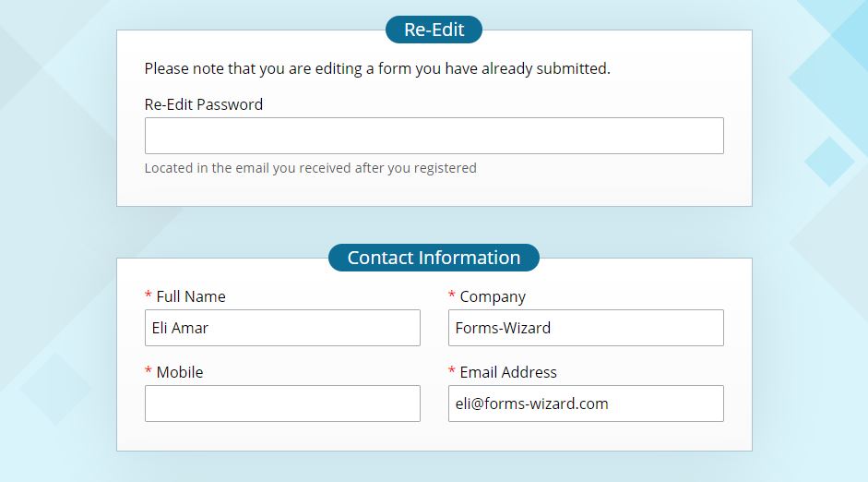Click the Contact Information section header badge
The height and width of the screenshot is (482, 868).
click(434, 258)
